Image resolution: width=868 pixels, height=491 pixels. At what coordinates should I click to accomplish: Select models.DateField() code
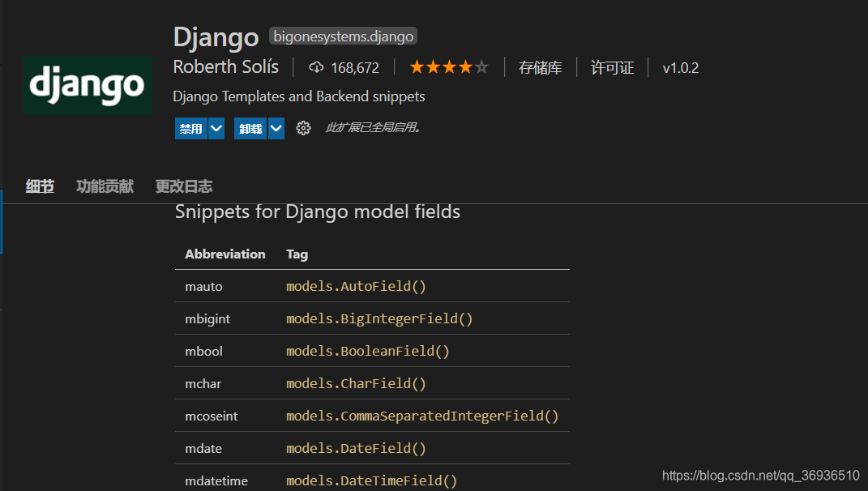pos(356,448)
